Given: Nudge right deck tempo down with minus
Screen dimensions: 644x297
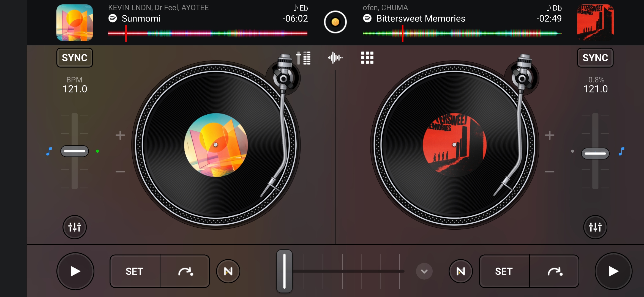Looking at the screenshot, I should (x=550, y=172).
